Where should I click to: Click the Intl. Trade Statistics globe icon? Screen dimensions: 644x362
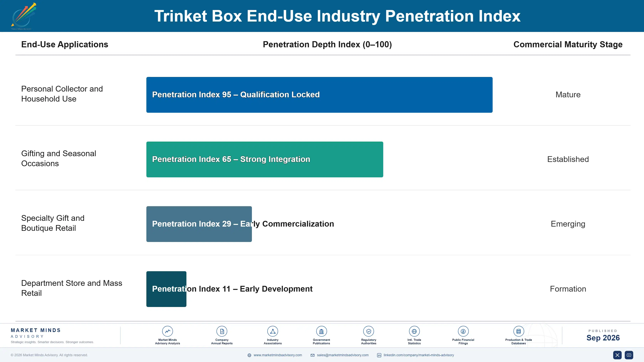(x=414, y=331)
